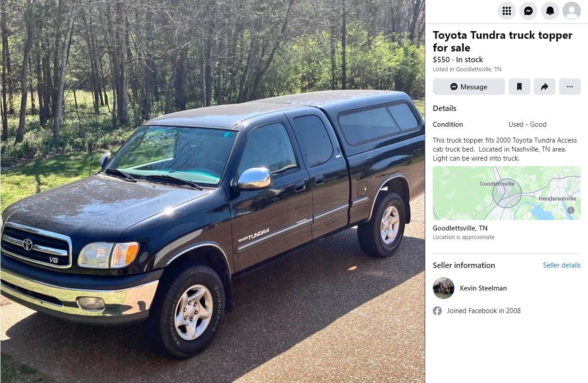Click the Hendersonville label on map

point(557,198)
